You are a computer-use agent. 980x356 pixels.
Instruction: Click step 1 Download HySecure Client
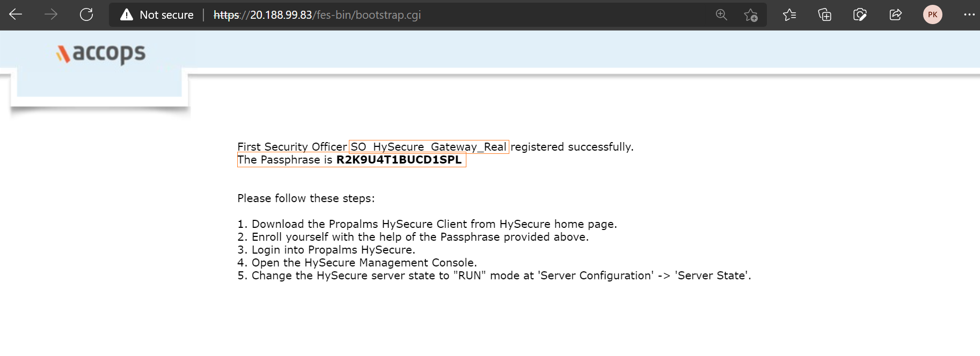coord(427,224)
